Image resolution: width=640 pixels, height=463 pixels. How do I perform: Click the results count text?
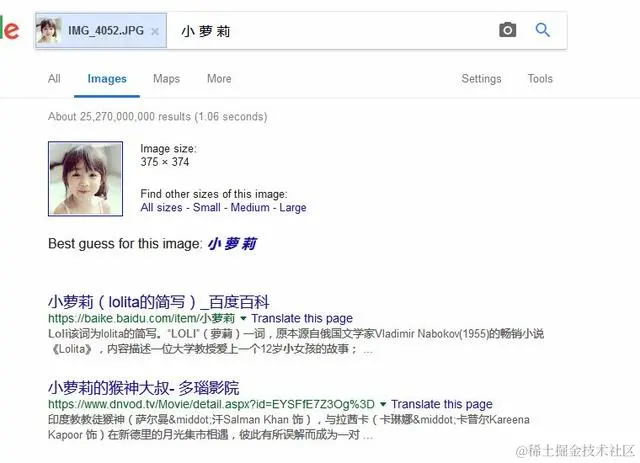point(158,117)
